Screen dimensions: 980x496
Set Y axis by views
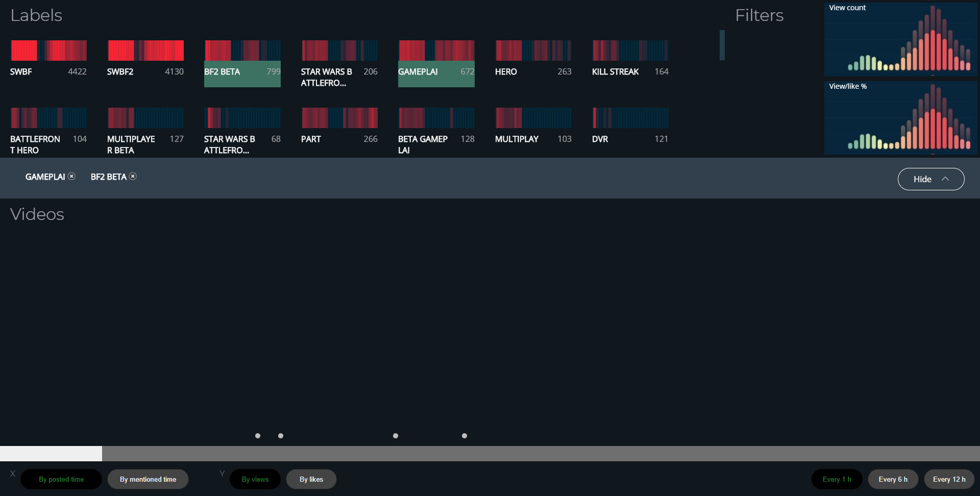[255, 479]
